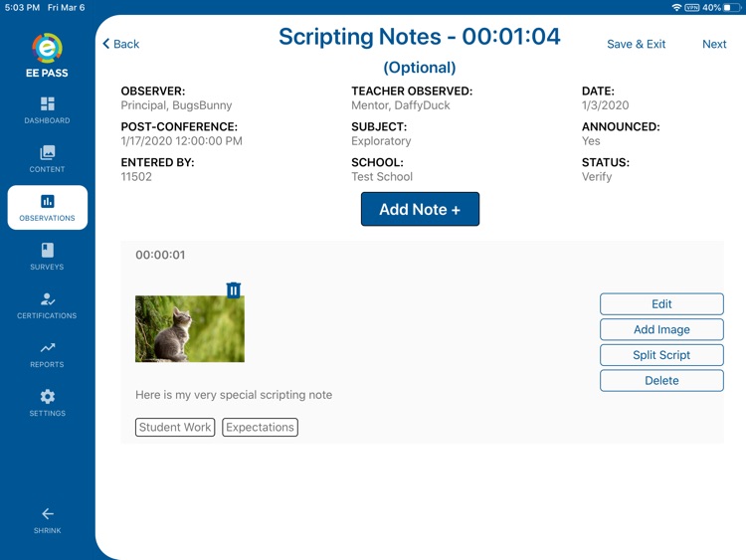746x560 pixels.
Task: Delete the kitten image with trash icon
Action: 233,289
